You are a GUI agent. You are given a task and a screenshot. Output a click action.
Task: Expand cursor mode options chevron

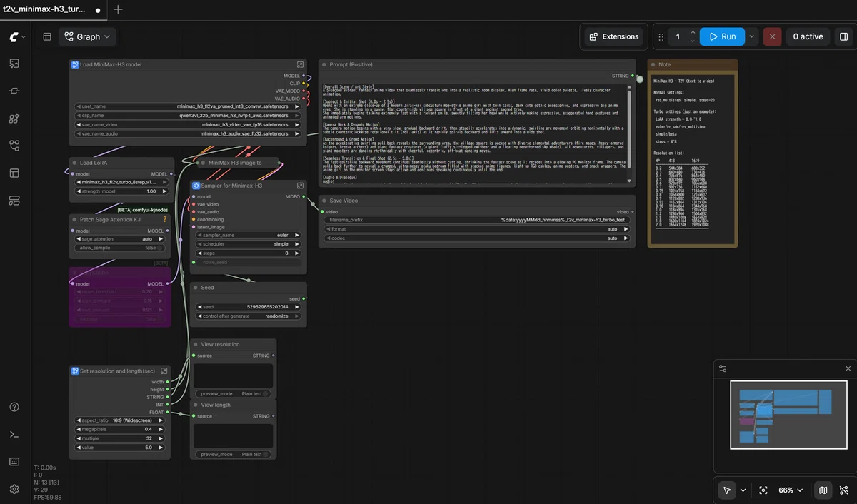click(x=743, y=490)
